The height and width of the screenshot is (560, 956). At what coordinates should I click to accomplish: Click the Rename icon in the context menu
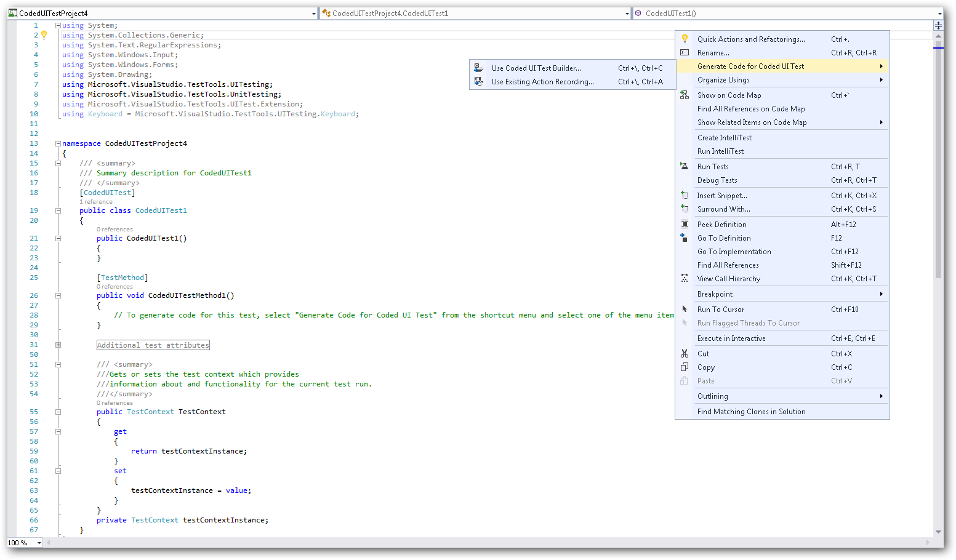[x=685, y=52]
